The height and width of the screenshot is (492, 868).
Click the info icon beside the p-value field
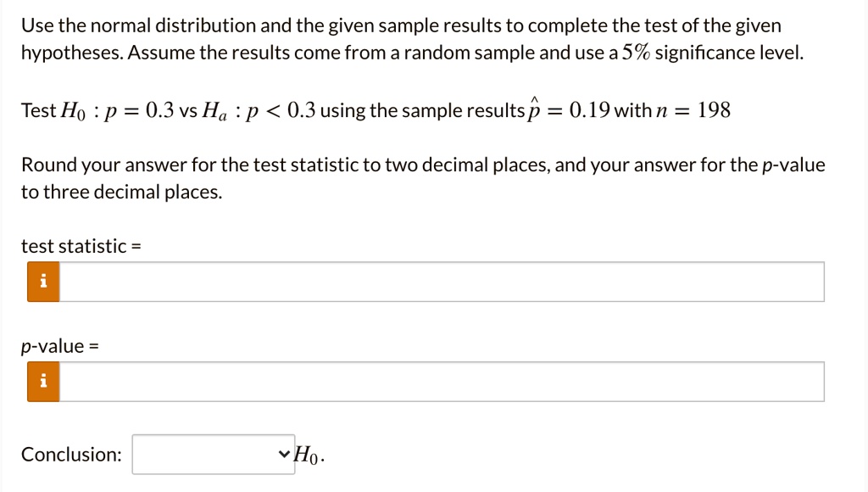(43, 381)
